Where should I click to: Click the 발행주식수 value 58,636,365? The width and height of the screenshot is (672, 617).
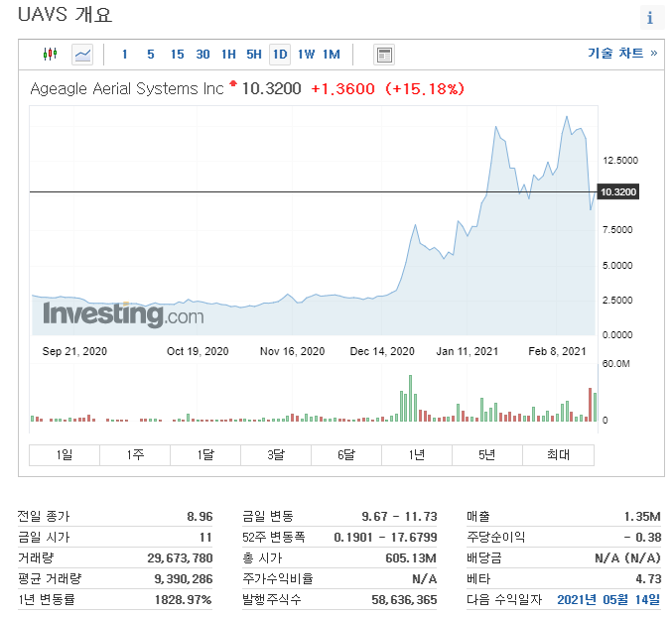point(404,599)
